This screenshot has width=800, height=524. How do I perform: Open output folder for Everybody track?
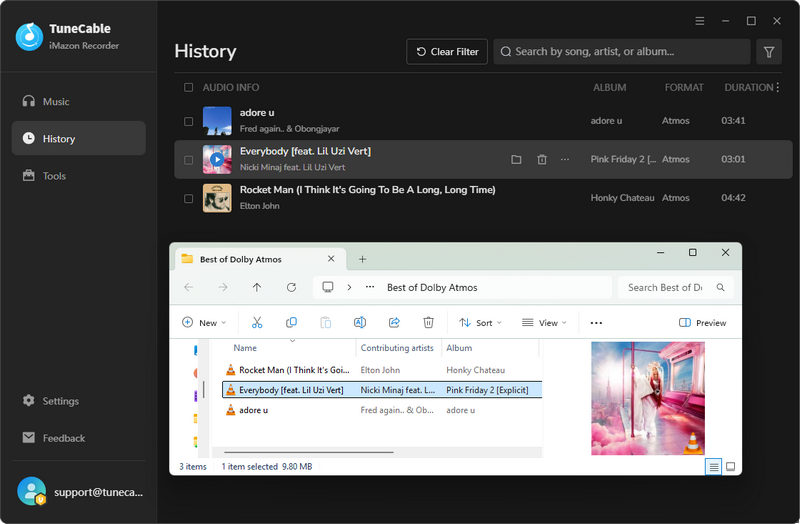click(516, 160)
